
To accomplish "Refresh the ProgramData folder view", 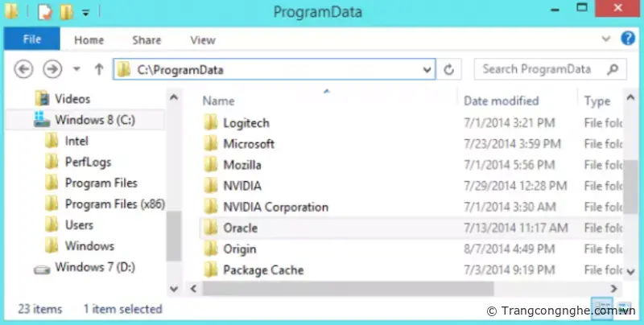I will [x=450, y=70].
